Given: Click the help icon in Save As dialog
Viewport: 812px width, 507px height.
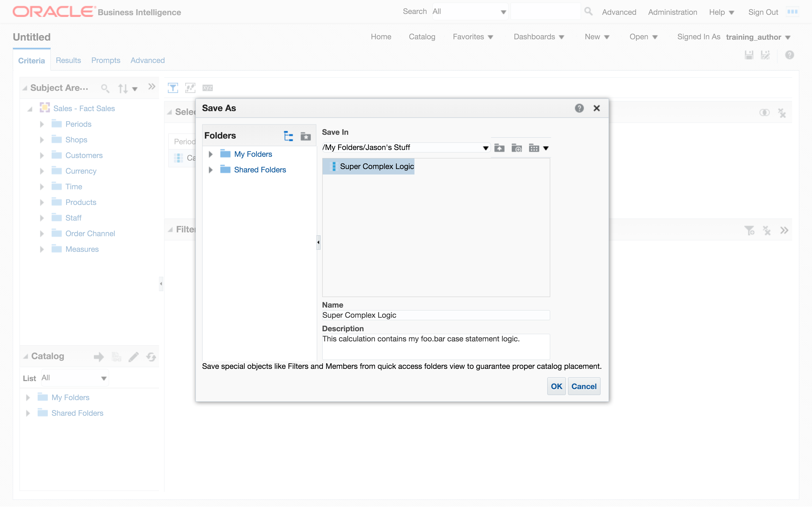Looking at the screenshot, I should pos(579,108).
